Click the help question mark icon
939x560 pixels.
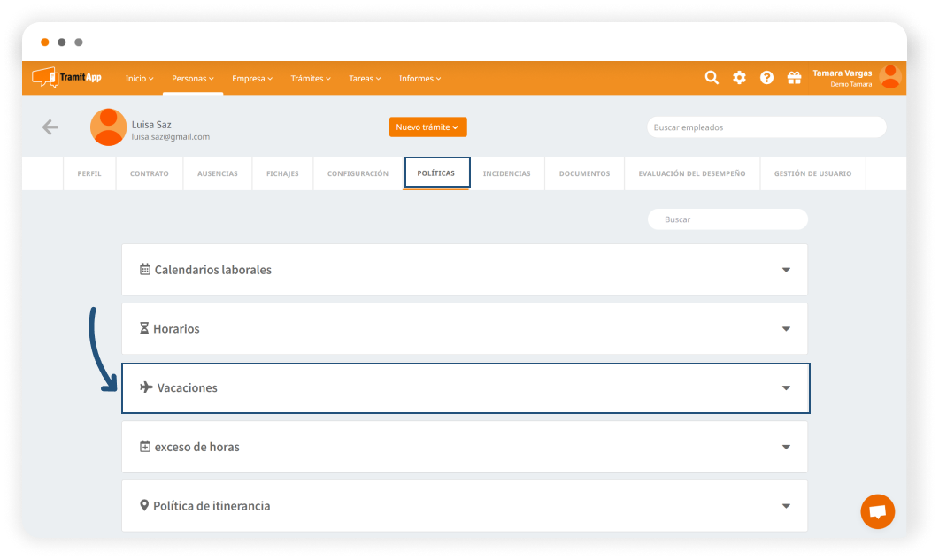[x=766, y=78]
